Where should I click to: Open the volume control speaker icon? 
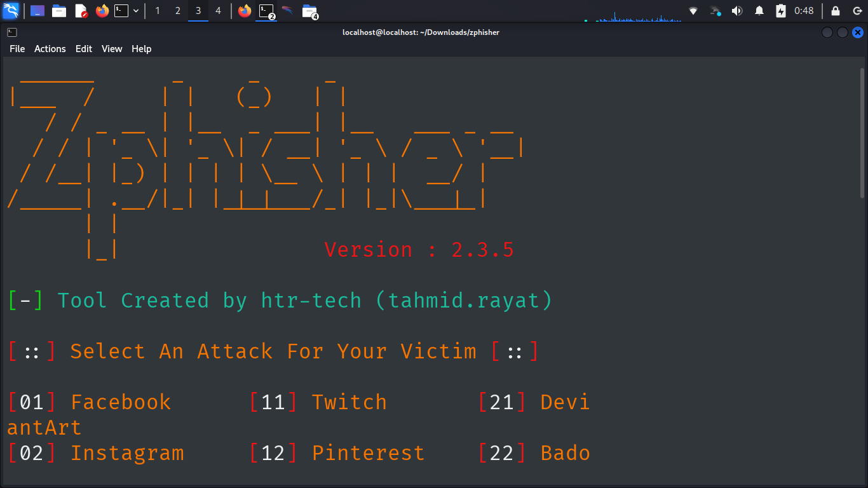pos(737,11)
